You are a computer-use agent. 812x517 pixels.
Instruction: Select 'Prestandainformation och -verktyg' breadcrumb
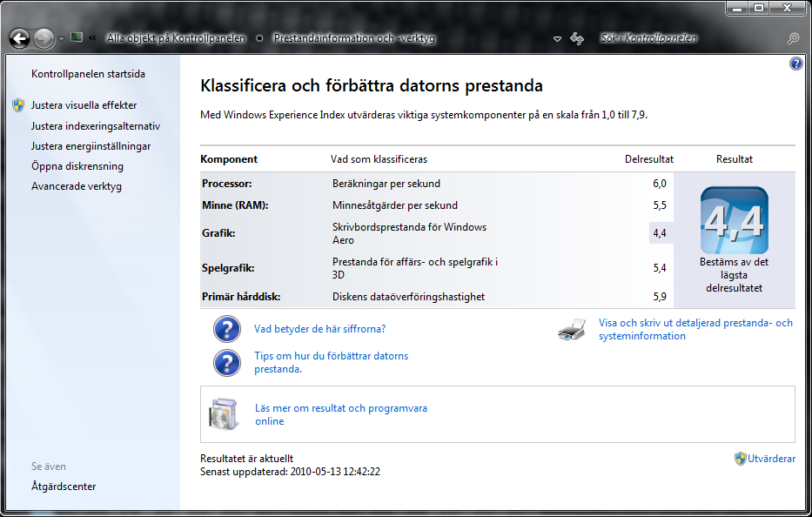click(354, 38)
